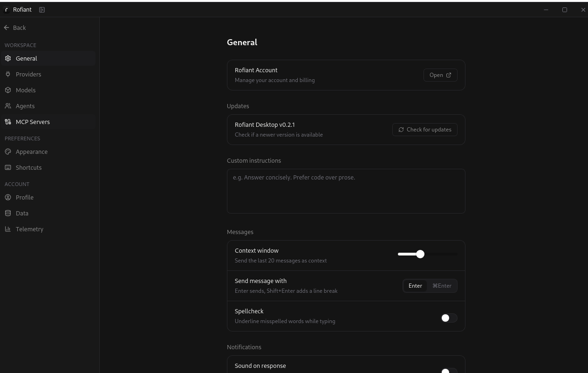Open Shortcuts preferences
The width and height of the screenshot is (588, 373).
(x=48, y=167)
